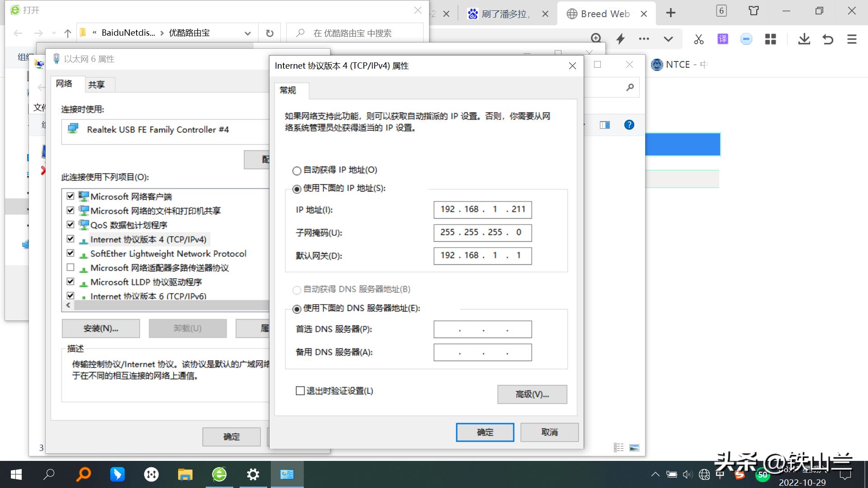Click the purple translate icon
Viewport: 868px width, 488px height.
click(723, 39)
